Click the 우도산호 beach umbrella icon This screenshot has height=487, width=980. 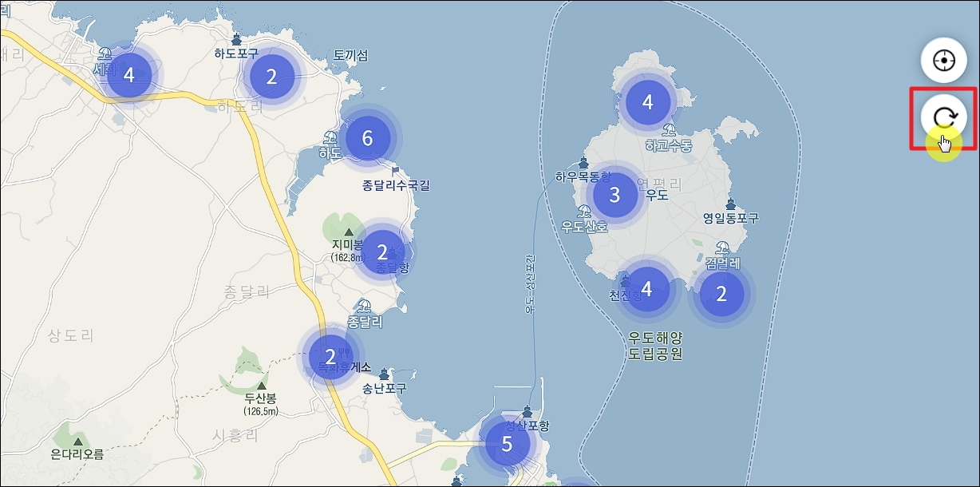point(584,212)
